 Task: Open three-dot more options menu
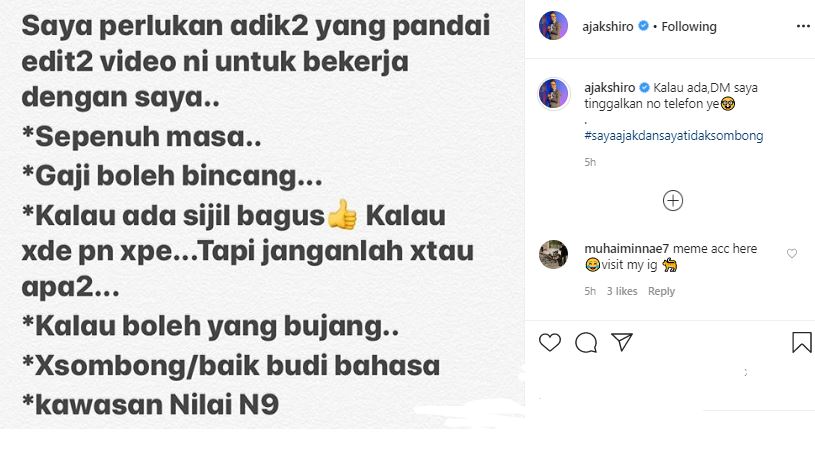pyautogui.click(x=803, y=27)
